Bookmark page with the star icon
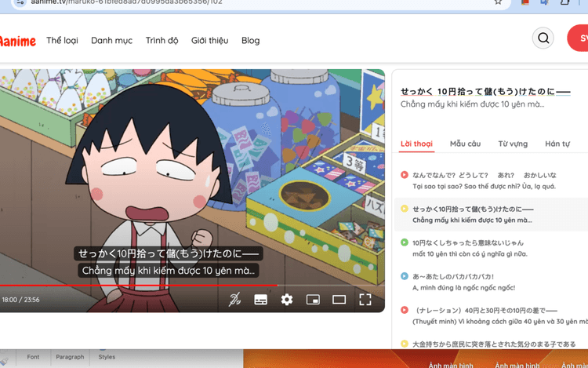The image size is (588, 368). (498, 2)
